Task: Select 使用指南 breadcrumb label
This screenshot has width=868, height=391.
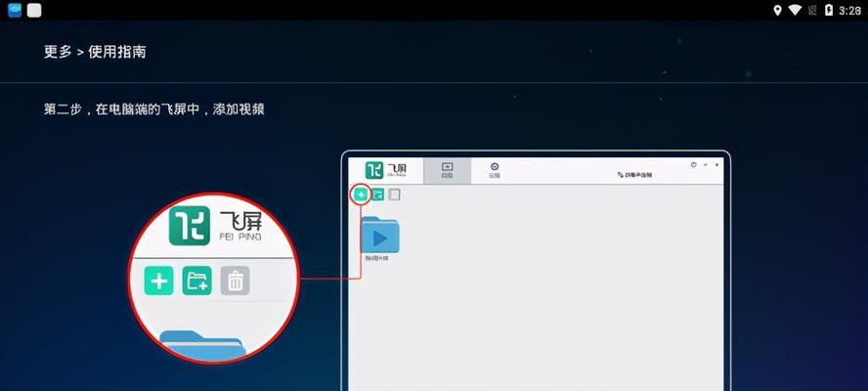Action: (x=117, y=52)
